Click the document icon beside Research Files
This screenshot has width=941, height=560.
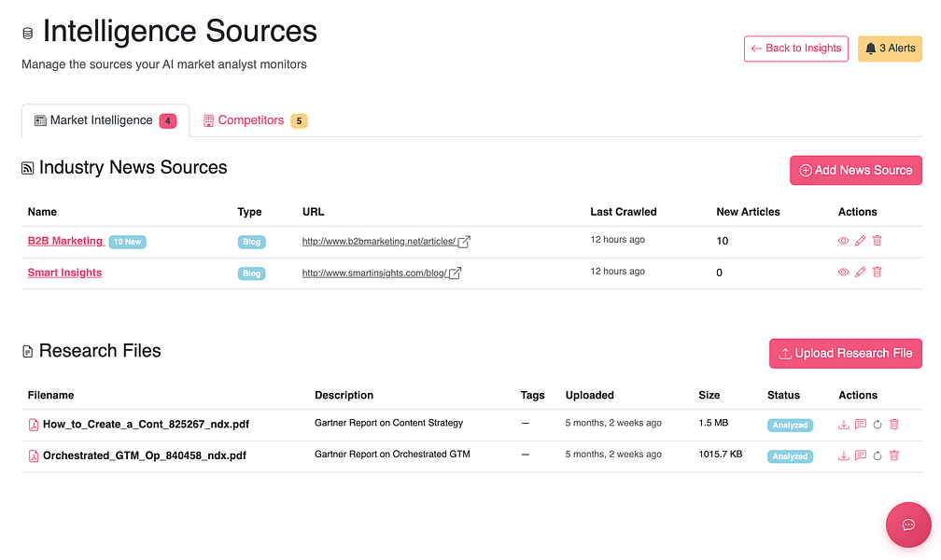[28, 351]
